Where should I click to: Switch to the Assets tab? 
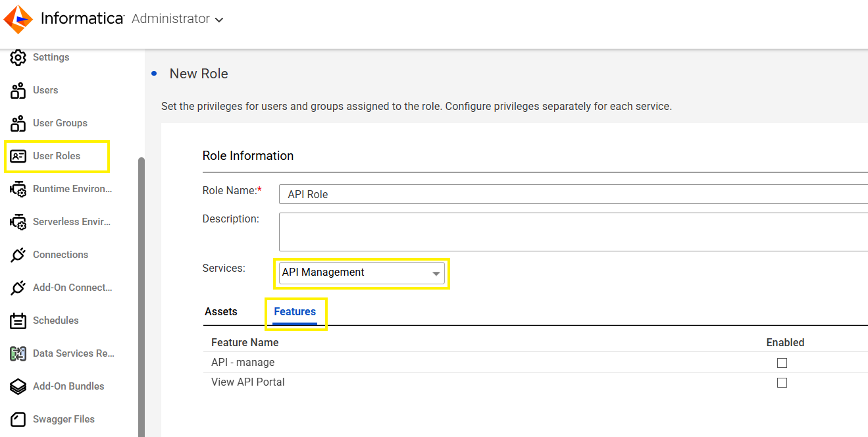(221, 311)
